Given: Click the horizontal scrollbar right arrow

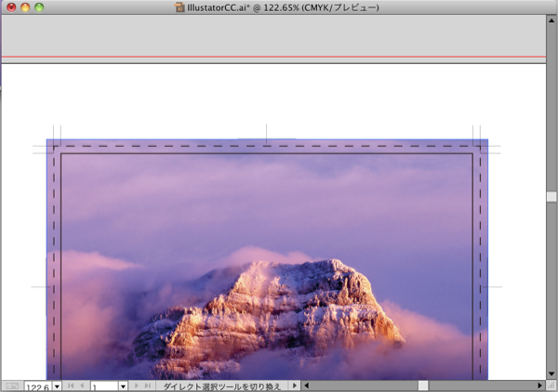Looking at the screenshot, I should (540, 385).
